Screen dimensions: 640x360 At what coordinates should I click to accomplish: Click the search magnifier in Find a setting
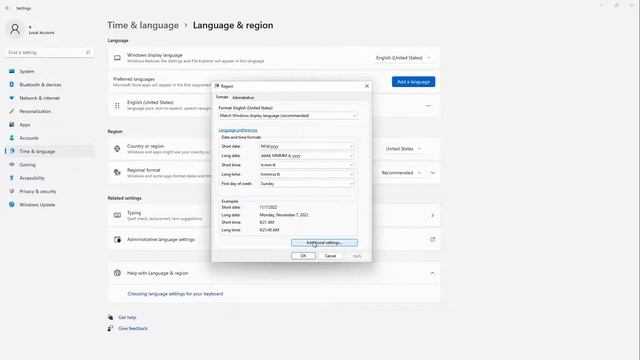click(88, 52)
